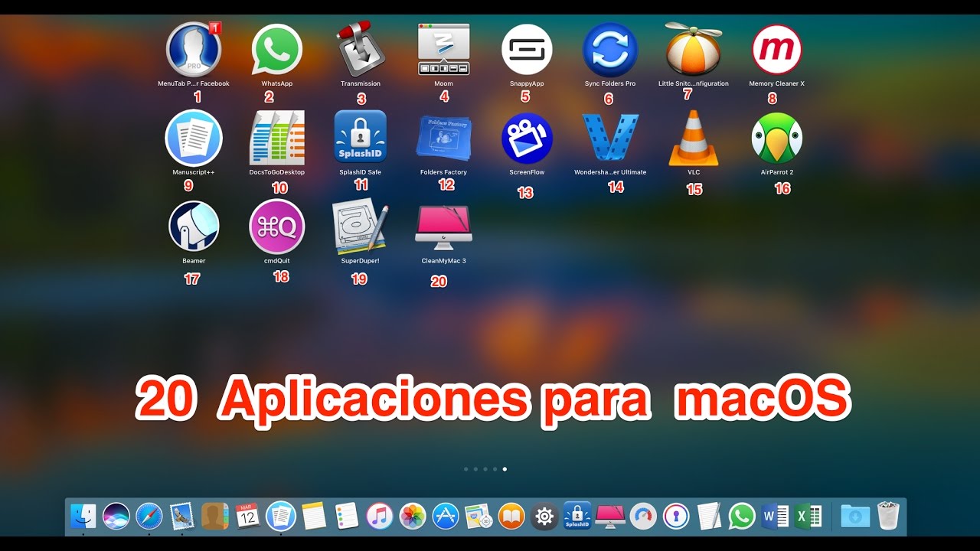Open SplashID Safe from Launchpad grid

point(361,138)
